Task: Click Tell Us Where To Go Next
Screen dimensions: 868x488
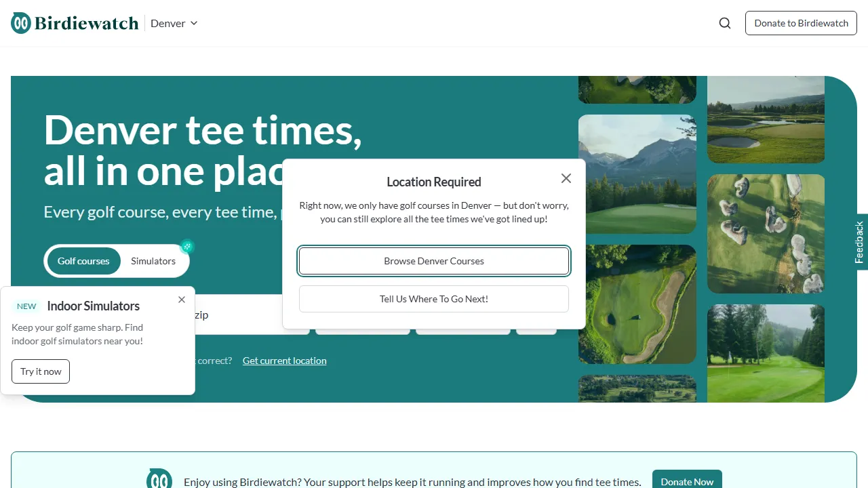Action: (433, 299)
